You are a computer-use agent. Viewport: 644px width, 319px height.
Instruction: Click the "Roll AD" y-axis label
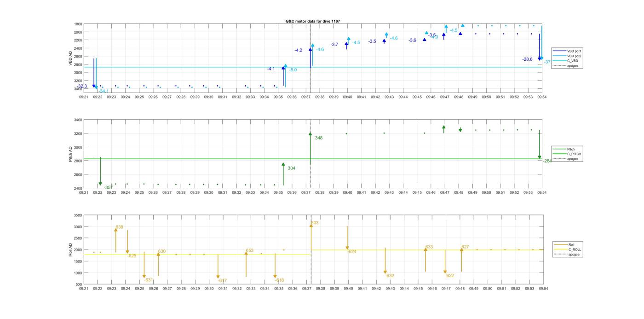(x=70, y=249)
